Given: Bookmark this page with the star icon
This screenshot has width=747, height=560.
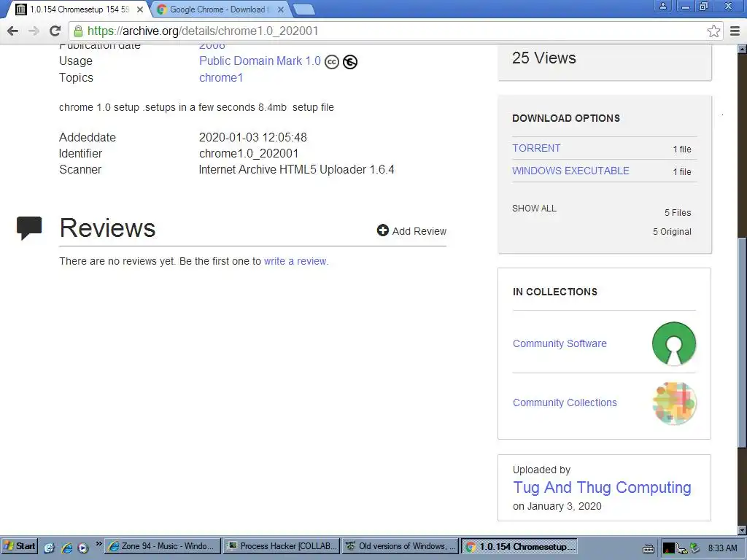Looking at the screenshot, I should coord(713,31).
